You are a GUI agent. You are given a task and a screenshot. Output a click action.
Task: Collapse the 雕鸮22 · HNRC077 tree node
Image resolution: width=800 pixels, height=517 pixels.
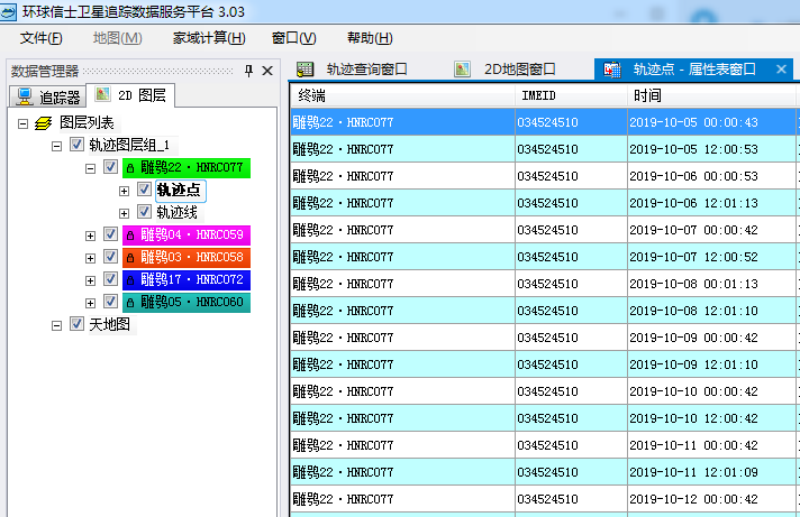(x=91, y=168)
